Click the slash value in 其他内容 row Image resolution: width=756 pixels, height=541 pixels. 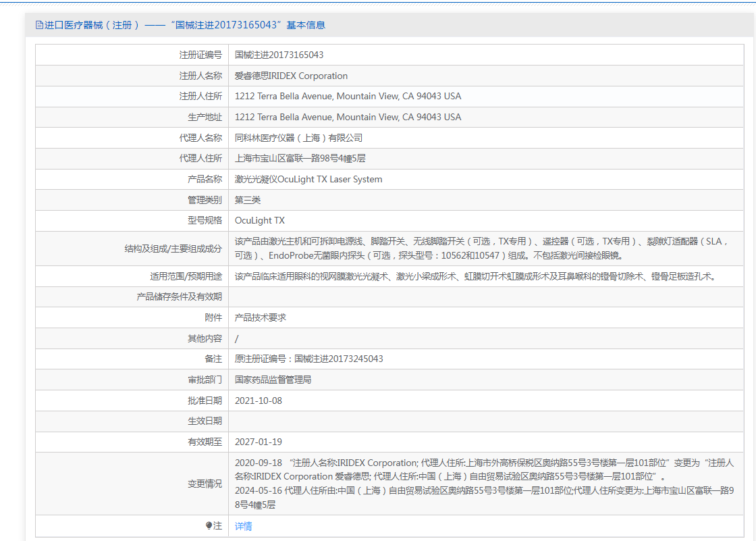(x=237, y=339)
